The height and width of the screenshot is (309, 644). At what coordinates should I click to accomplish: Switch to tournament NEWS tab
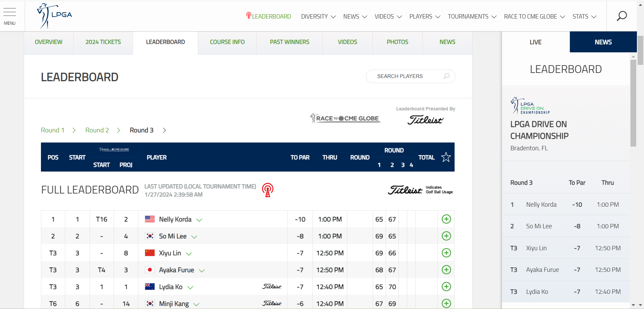(x=447, y=42)
